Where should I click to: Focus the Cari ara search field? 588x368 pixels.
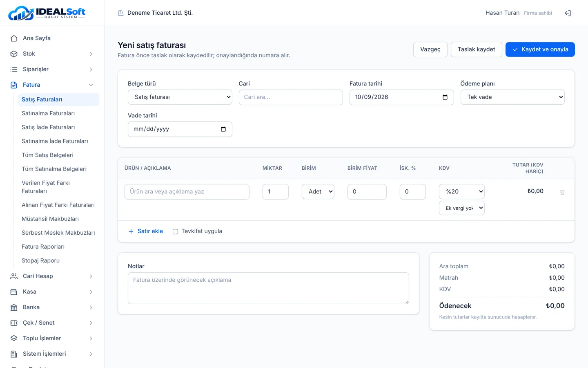(291, 97)
